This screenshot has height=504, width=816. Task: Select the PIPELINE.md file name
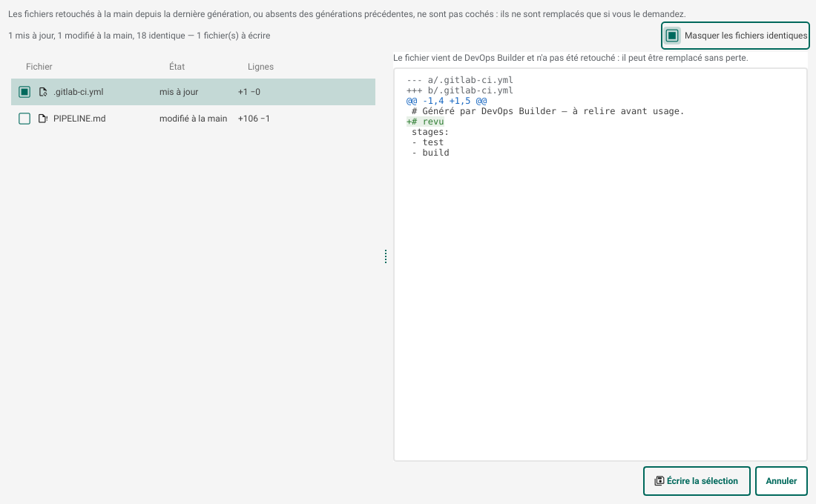point(79,119)
